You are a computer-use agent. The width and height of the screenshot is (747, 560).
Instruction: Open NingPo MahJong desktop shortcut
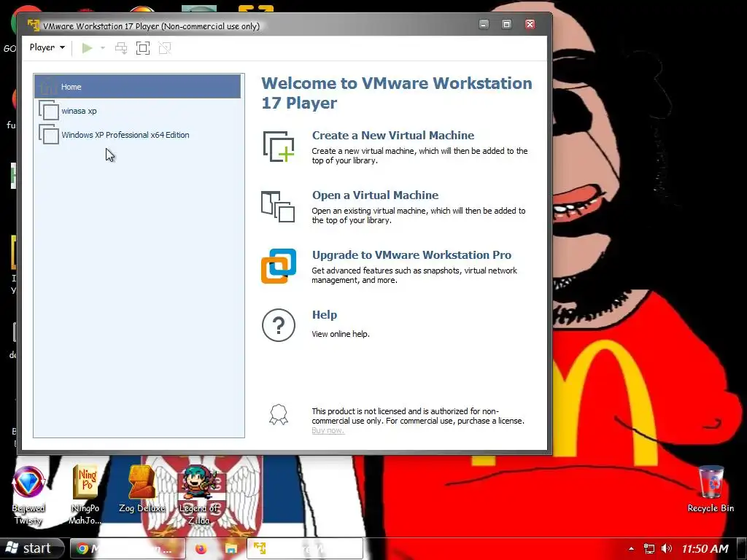click(85, 495)
